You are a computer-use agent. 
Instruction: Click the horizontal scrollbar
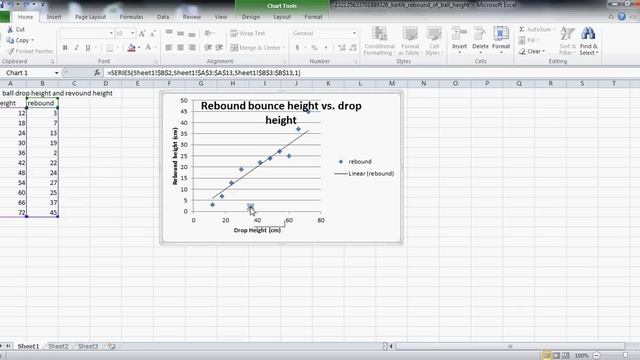(x=510, y=346)
